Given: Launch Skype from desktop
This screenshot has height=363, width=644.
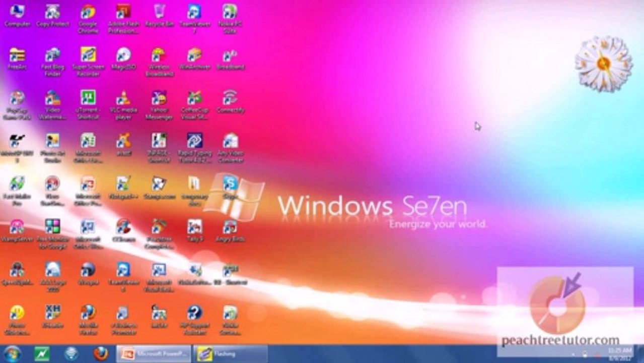Looking at the screenshot, I should (x=230, y=188).
